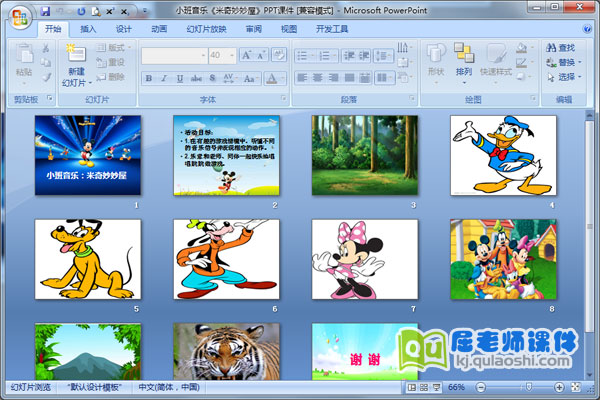Toggle Italic formatting
The width and height of the screenshot is (600, 400).
click(164, 78)
